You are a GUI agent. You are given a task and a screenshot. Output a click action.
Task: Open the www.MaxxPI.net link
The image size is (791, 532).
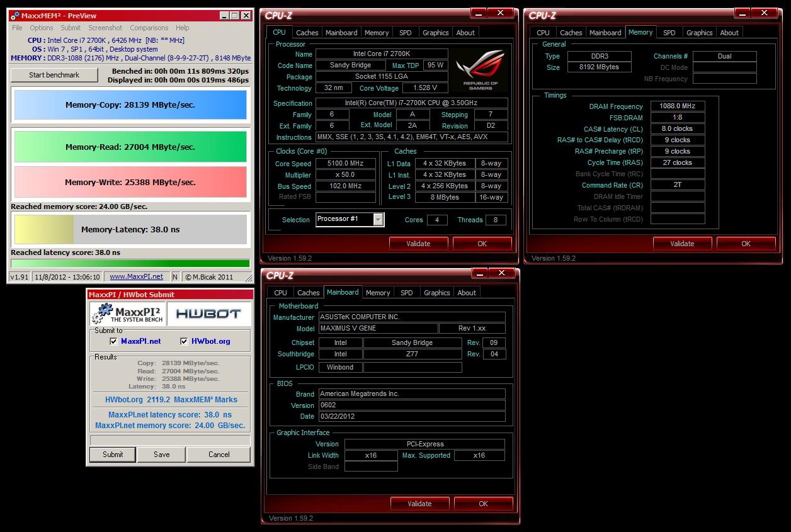pyautogui.click(x=136, y=276)
